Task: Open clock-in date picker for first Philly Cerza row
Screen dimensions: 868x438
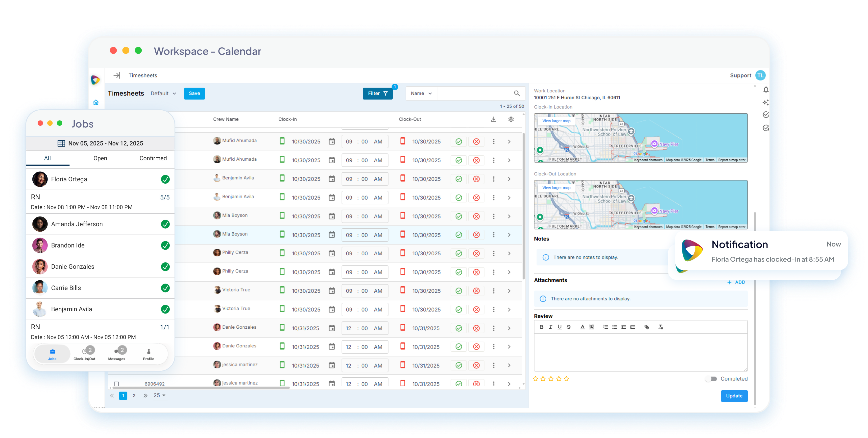Action: tap(332, 253)
